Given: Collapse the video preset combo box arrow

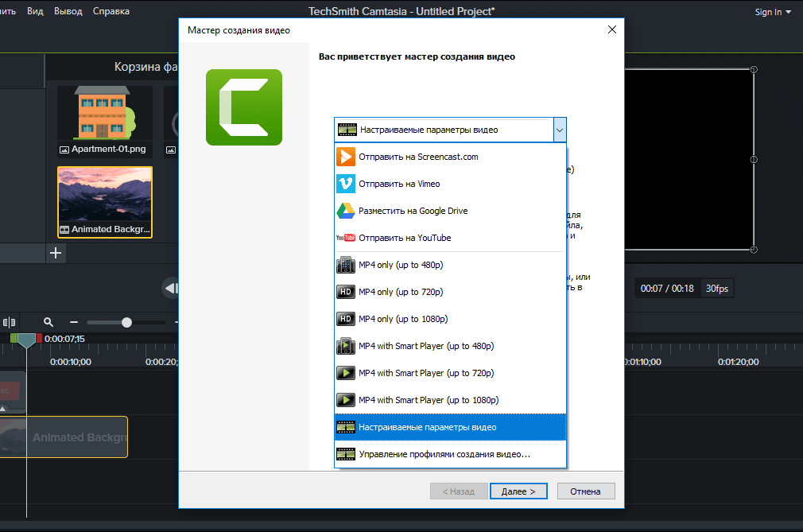Looking at the screenshot, I should pos(560,130).
